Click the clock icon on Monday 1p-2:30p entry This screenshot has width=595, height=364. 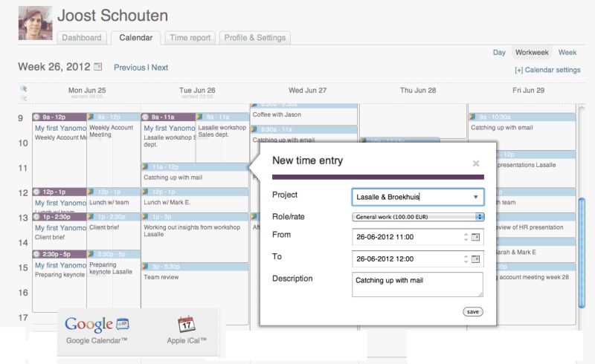(36, 216)
